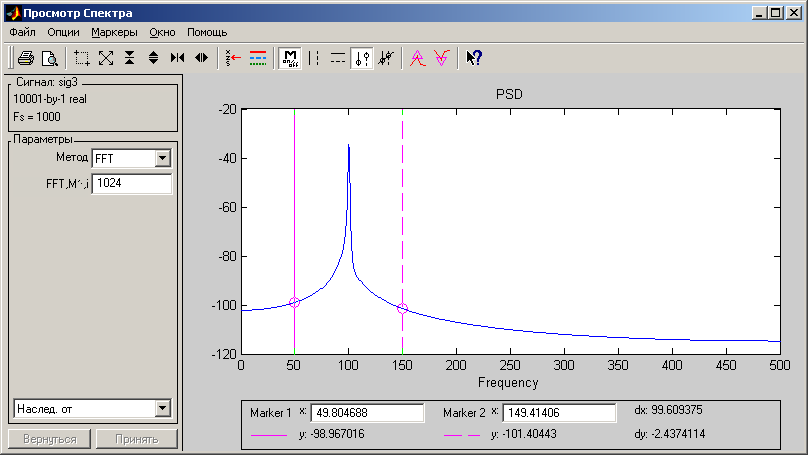
Task: Click the y: -98.967016 readout
Action: [x=331, y=434]
